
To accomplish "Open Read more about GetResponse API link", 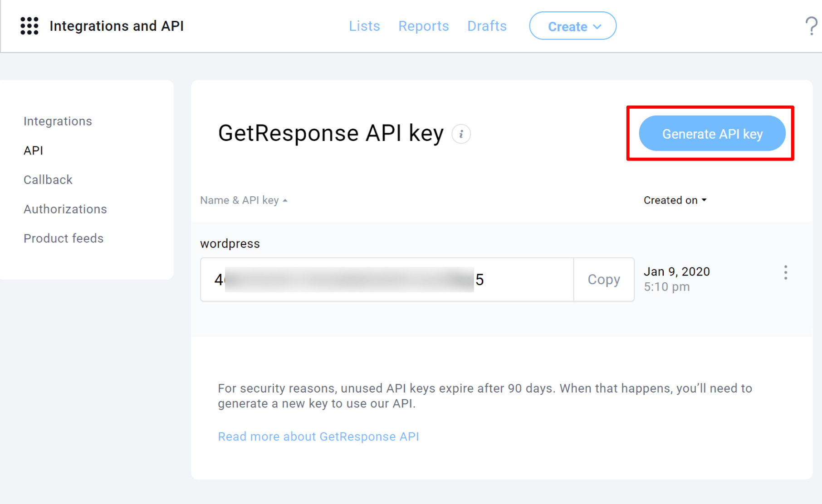I will [318, 436].
